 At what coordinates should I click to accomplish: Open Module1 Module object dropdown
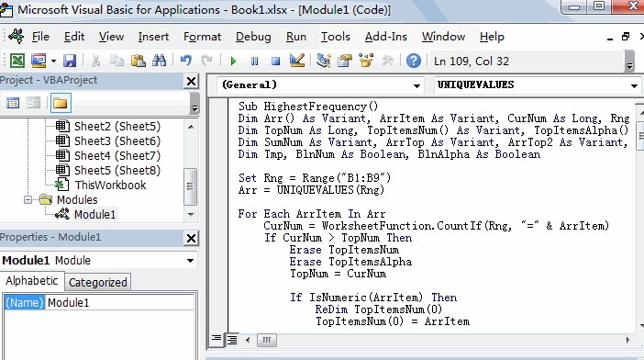point(190,261)
